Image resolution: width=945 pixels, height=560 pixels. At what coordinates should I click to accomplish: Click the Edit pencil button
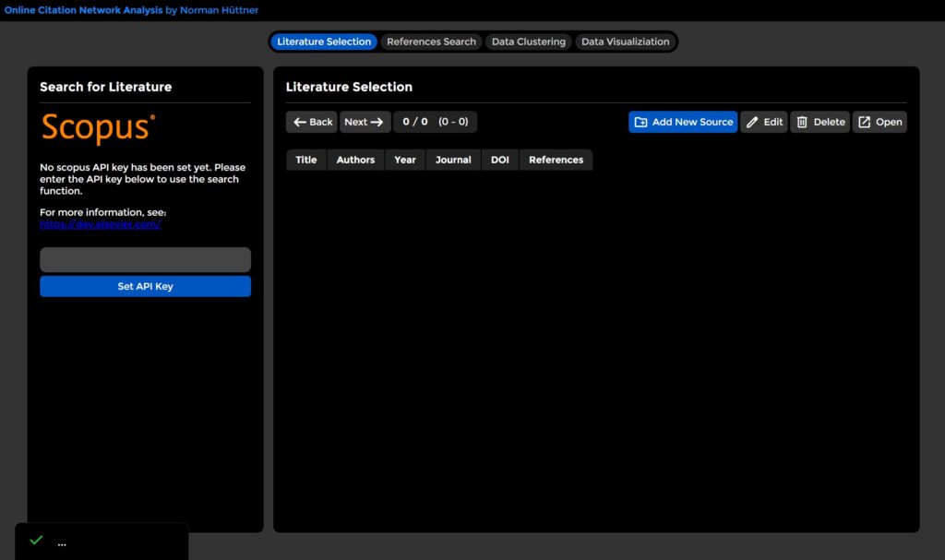(x=764, y=122)
